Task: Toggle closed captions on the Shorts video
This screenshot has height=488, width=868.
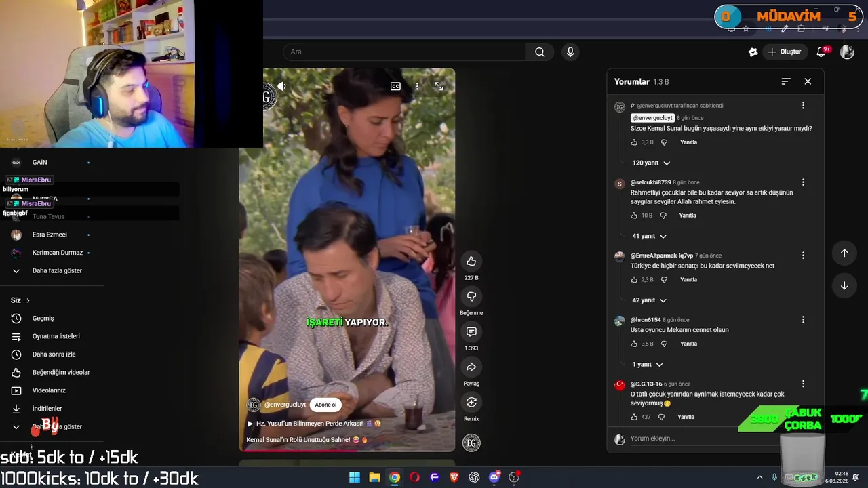Action: pyautogui.click(x=395, y=86)
